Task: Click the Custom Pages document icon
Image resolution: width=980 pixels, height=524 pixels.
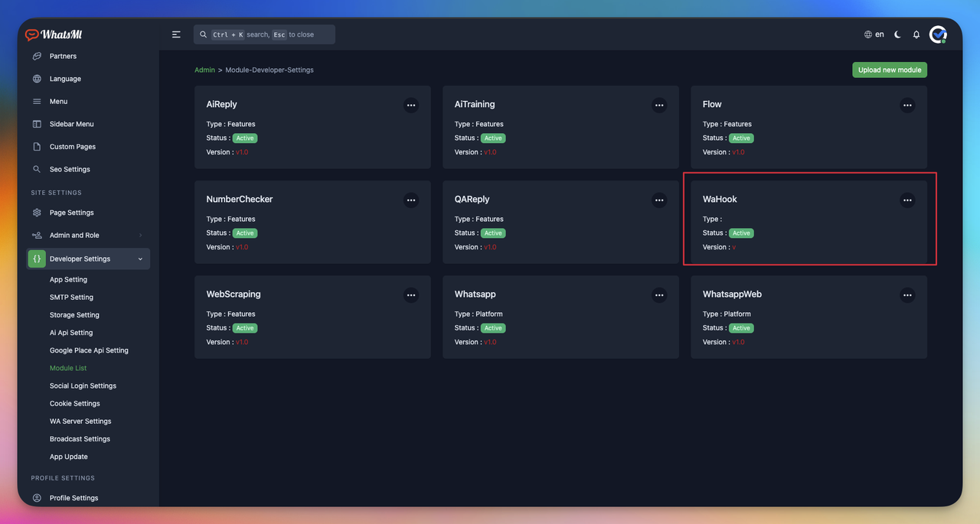Action: tap(37, 146)
